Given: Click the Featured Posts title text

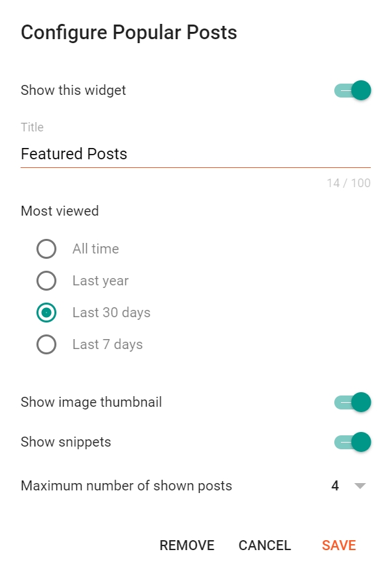Looking at the screenshot, I should pyautogui.click(x=74, y=155).
